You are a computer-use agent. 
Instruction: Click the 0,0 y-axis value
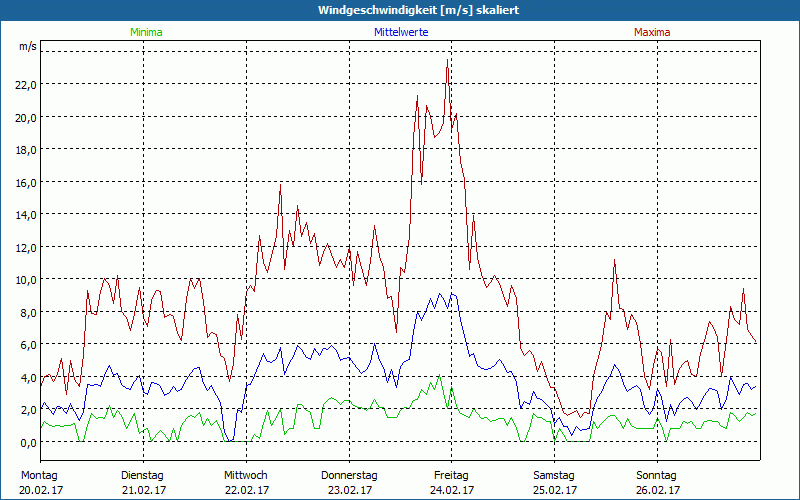(x=29, y=443)
